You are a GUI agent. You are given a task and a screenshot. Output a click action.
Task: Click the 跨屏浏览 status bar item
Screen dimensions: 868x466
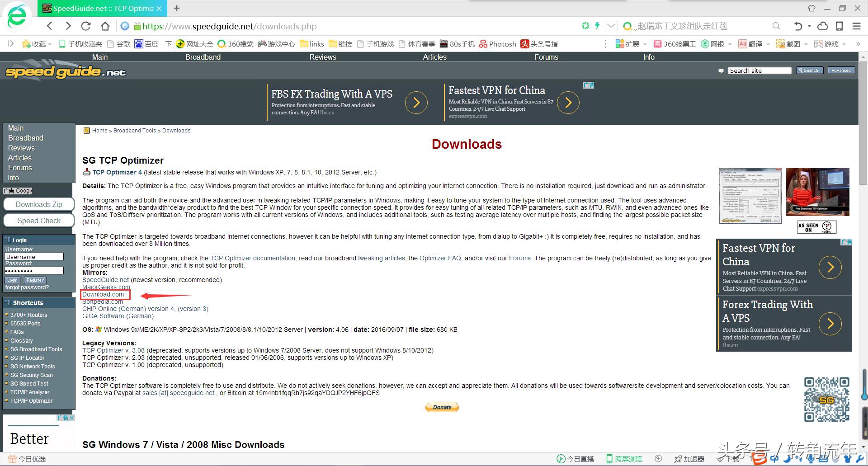click(624, 459)
